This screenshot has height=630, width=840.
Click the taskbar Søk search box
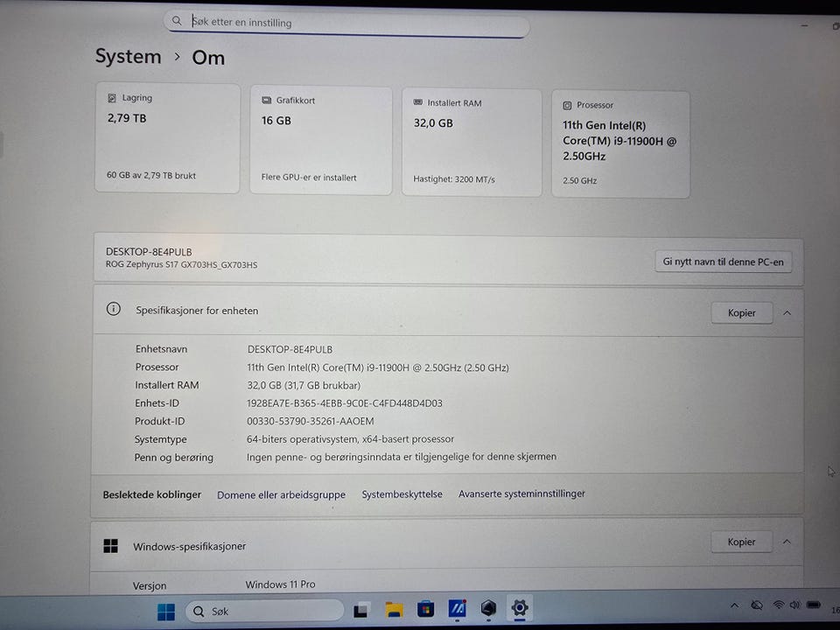pyautogui.click(x=264, y=612)
